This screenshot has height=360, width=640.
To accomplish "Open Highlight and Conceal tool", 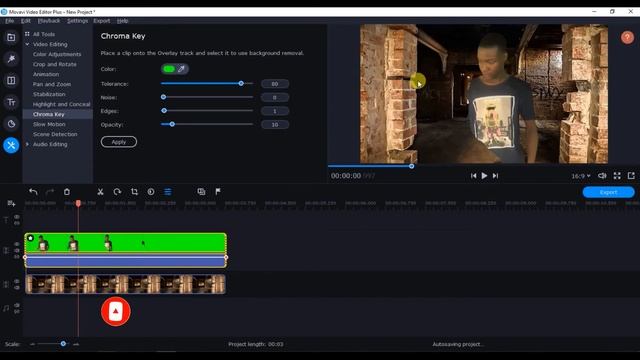I will (61, 104).
